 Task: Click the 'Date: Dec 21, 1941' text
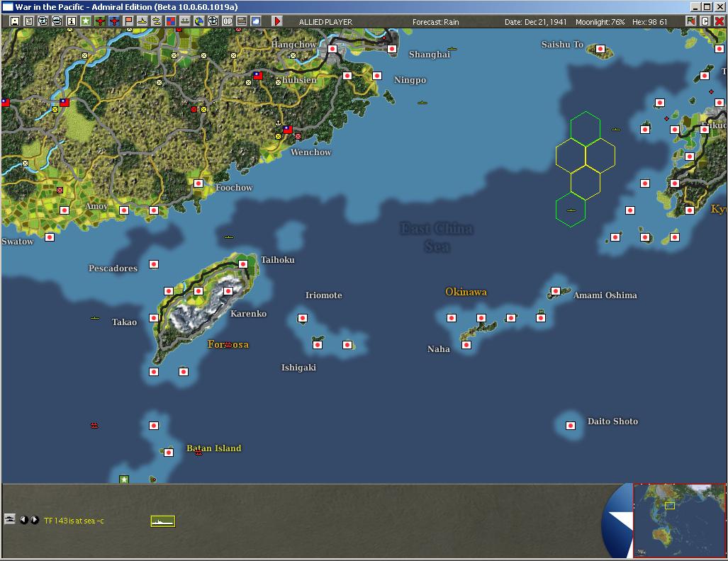[x=535, y=22]
